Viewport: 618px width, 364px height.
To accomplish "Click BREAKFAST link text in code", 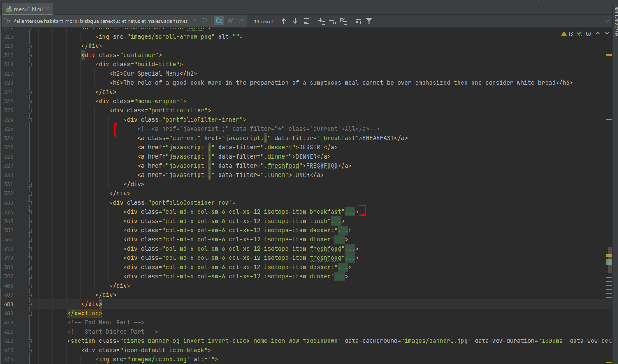I will tap(378, 138).
